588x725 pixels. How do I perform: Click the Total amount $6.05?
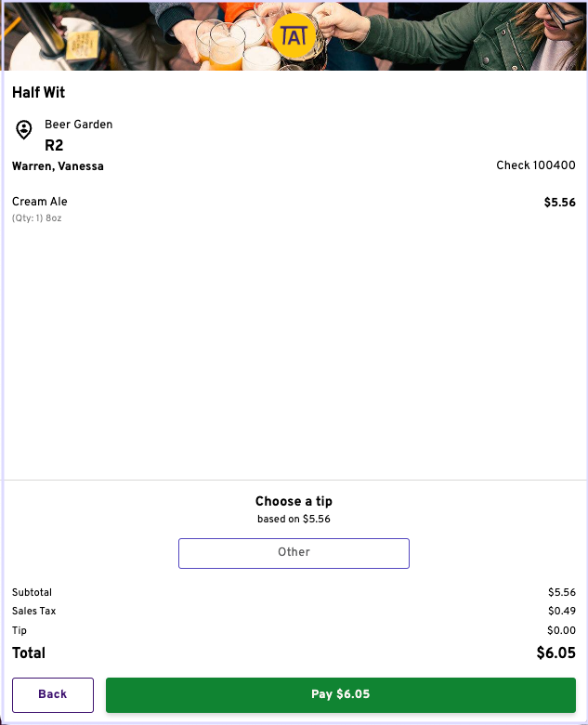pyautogui.click(x=555, y=653)
